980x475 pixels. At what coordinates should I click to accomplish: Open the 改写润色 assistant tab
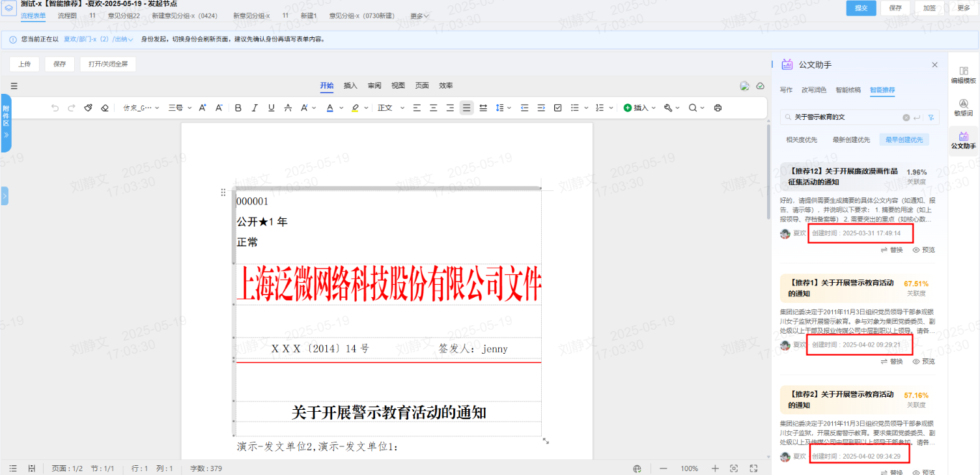coord(814,90)
